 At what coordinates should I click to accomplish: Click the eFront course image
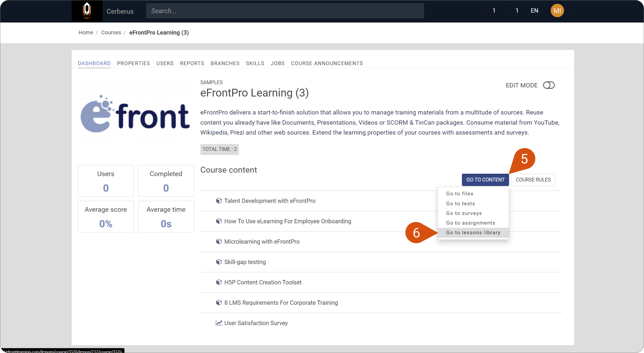click(x=135, y=114)
